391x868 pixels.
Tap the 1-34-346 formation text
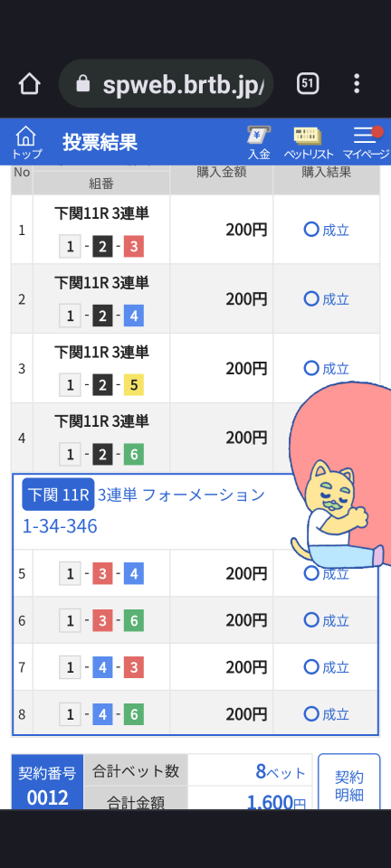coord(60,526)
